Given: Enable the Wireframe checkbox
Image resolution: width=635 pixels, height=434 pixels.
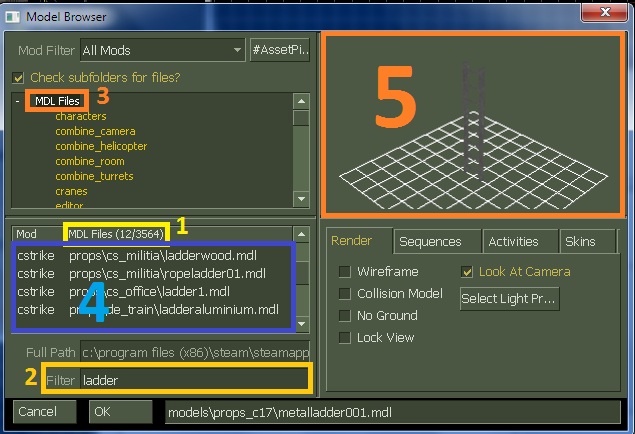Looking at the screenshot, I should tap(345, 272).
